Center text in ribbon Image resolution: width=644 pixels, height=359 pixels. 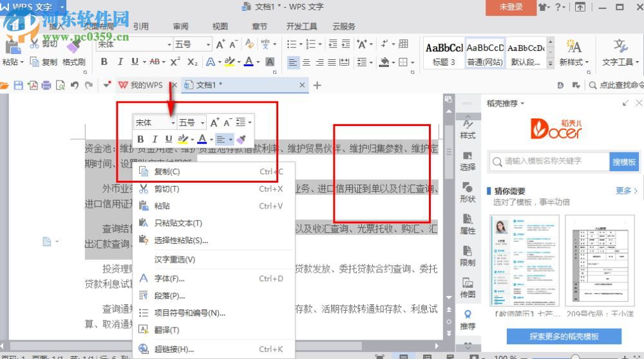(x=307, y=62)
